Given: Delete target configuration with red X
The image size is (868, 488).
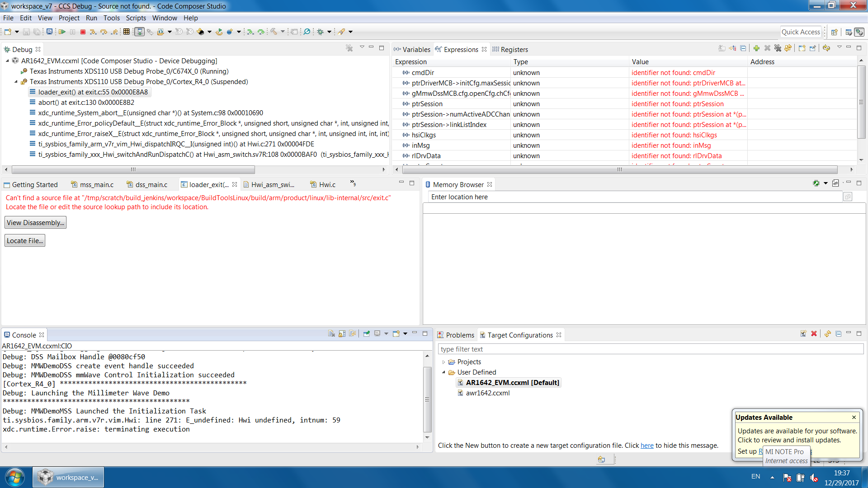Looking at the screenshot, I should pos(814,334).
